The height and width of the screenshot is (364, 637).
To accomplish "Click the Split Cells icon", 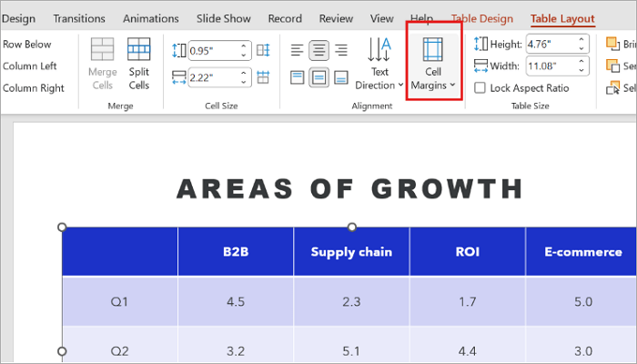I will (x=139, y=49).
